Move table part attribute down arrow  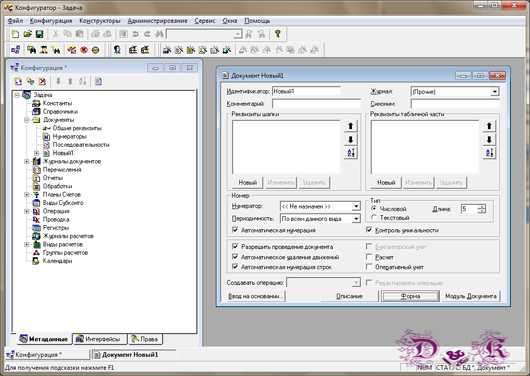pyautogui.click(x=489, y=139)
